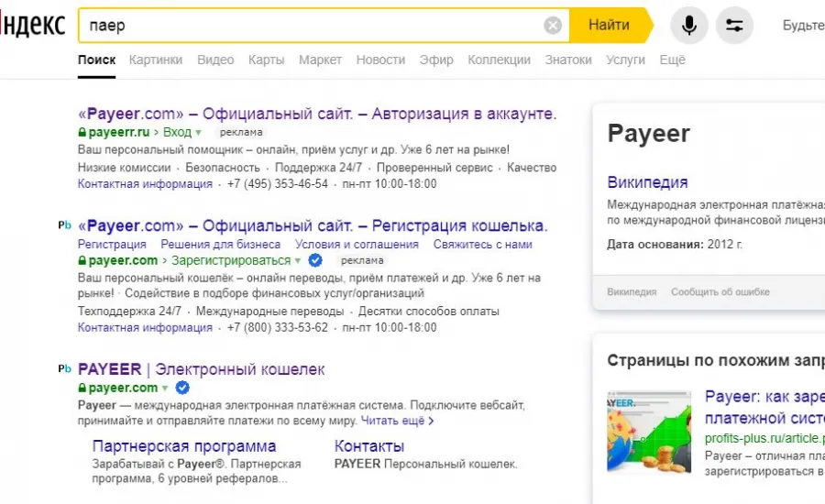Viewport: 825px width, 504px height.
Task: Open Условия и соглашения sitelink
Action: [357, 244]
